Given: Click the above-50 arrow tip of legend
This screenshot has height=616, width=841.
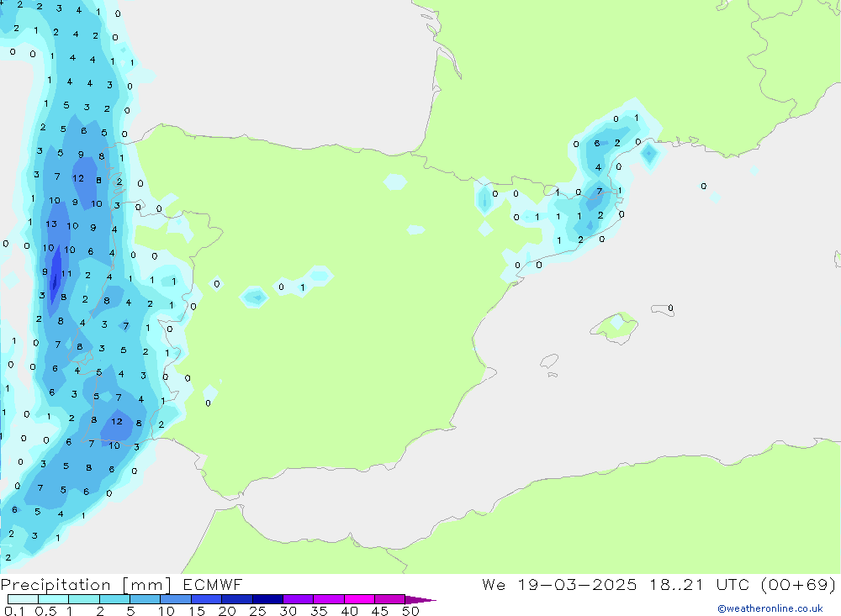Looking at the screenshot, I should tap(421, 599).
